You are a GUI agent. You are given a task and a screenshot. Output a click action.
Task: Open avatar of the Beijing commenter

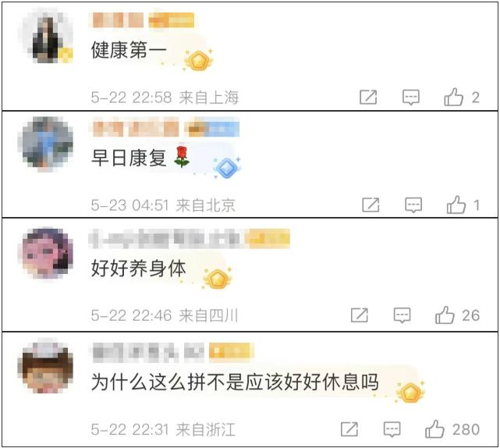point(46,144)
